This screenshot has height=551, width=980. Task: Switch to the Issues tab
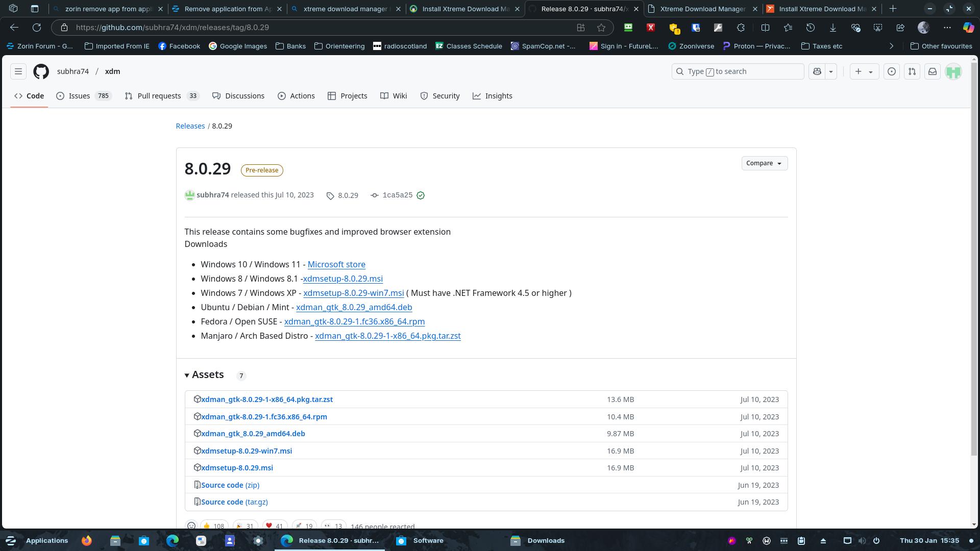[x=84, y=96]
